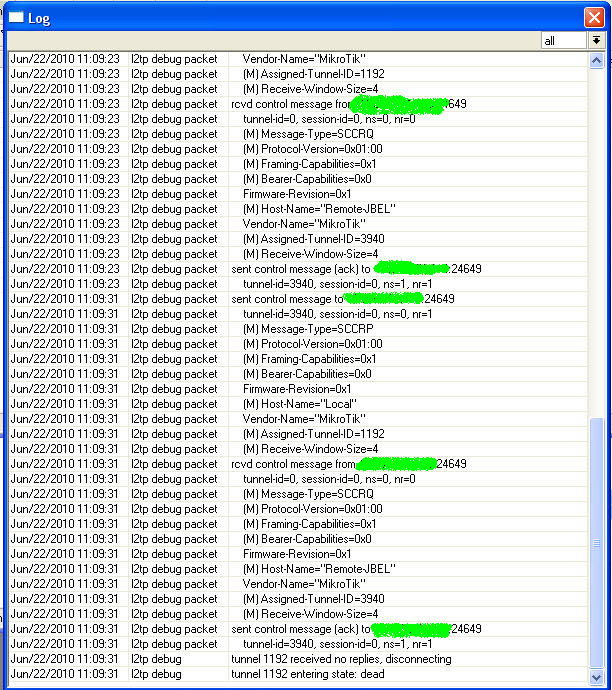This screenshot has width=612, height=690.
Task: Select 11:09:23 Assigned-Tunnel-ID=3940 entry
Action: (298, 239)
